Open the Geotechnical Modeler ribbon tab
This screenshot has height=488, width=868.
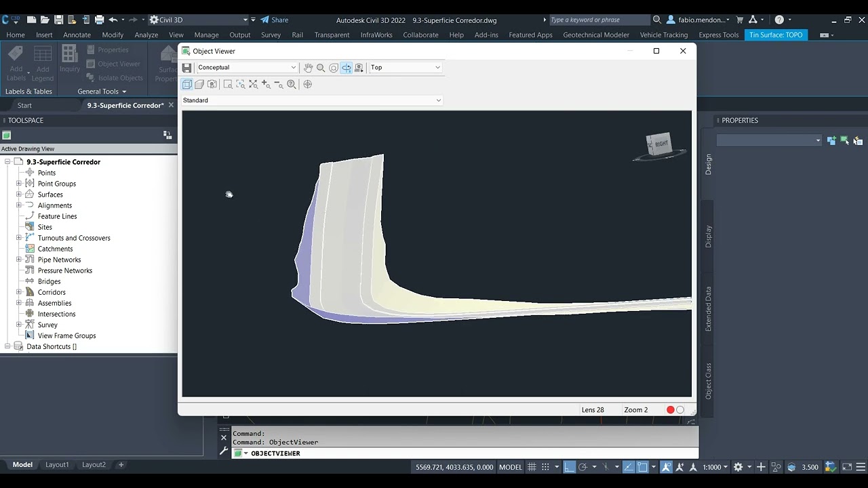596,35
